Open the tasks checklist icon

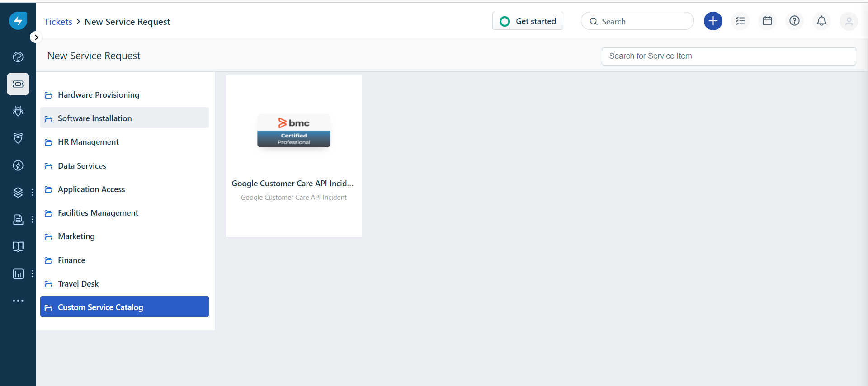point(740,21)
